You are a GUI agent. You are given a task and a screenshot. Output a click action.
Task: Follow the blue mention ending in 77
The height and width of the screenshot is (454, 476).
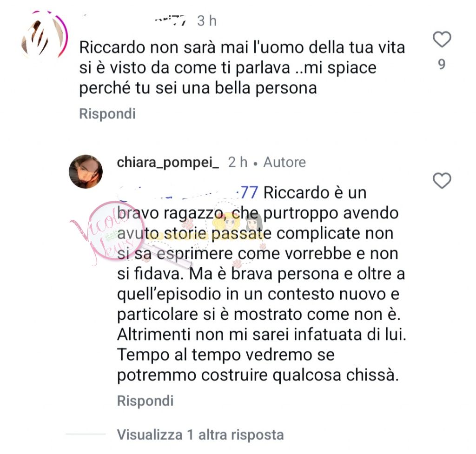point(188,193)
